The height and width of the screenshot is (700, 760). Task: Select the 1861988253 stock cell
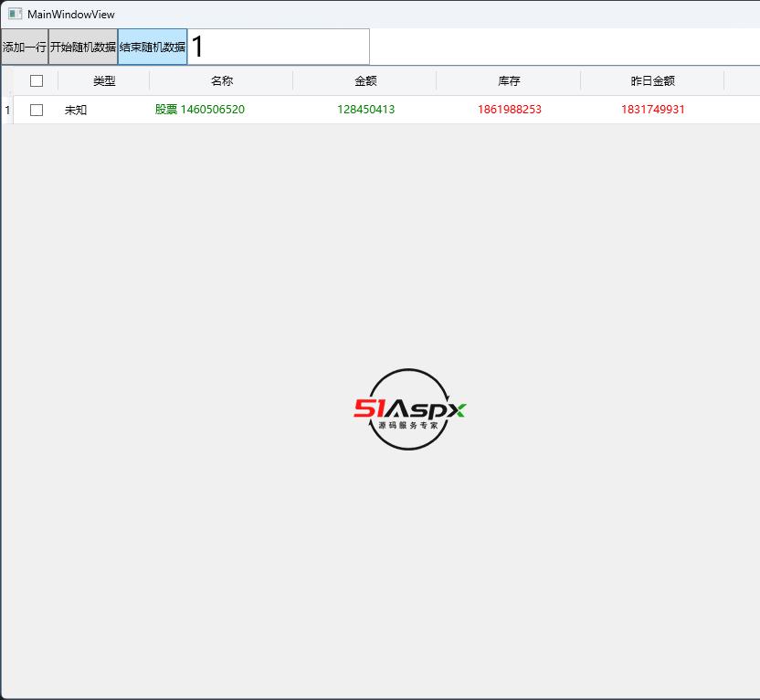(x=509, y=110)
